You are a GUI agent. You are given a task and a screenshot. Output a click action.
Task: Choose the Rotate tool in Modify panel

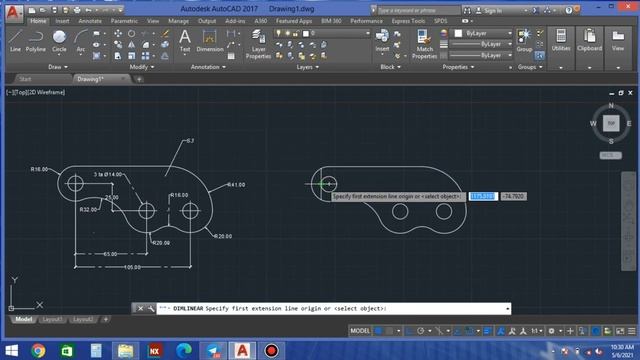[131, 33]
